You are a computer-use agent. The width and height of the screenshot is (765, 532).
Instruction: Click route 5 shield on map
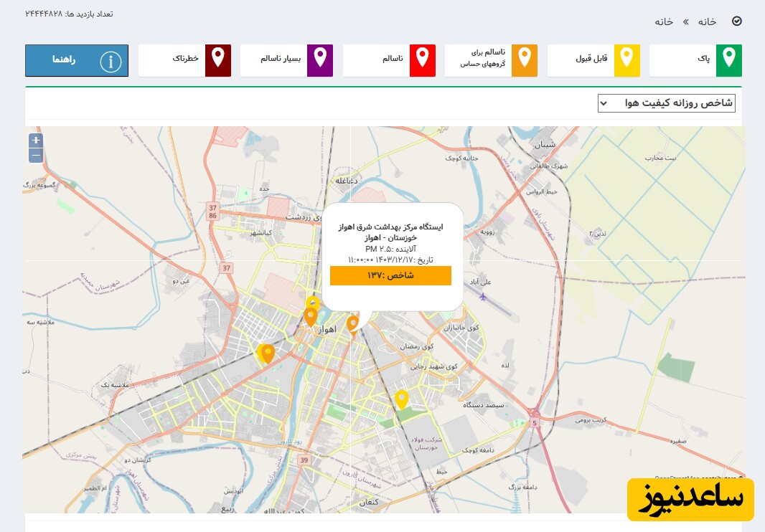click(x=535, y=423)
